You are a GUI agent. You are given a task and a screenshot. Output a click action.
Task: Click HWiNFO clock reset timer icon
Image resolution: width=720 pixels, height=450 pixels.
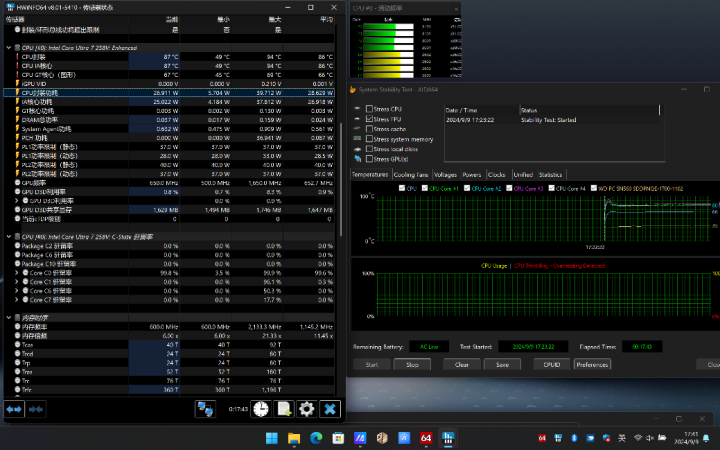point(261,409)
